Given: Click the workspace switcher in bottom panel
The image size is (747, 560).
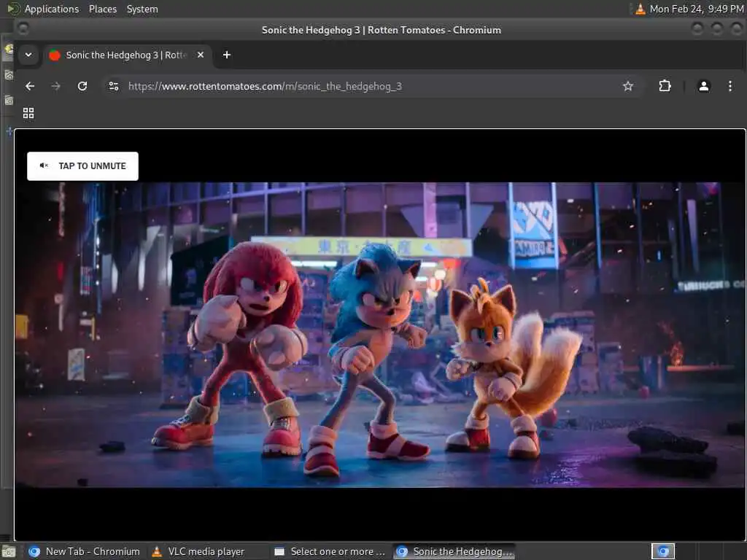Looking at the screenshot, I should click(662, 551).
